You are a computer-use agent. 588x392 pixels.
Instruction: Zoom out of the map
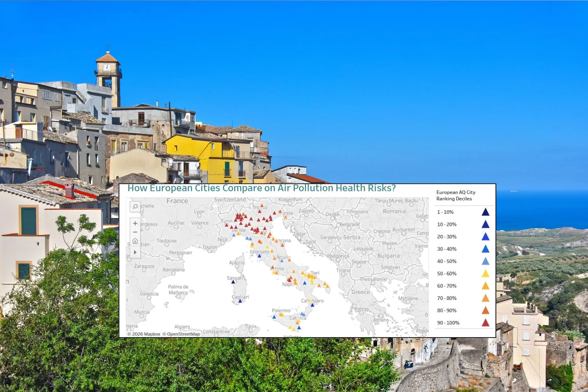click(135, 232)
